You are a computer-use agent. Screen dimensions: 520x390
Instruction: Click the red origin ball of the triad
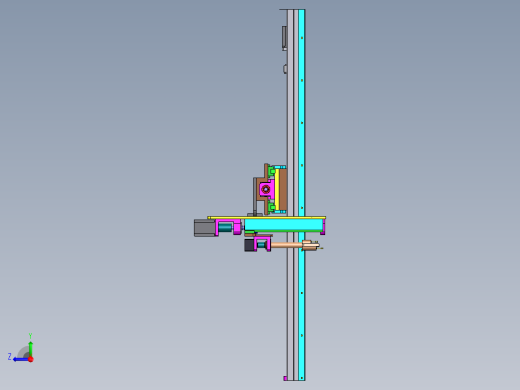(31, 359)
